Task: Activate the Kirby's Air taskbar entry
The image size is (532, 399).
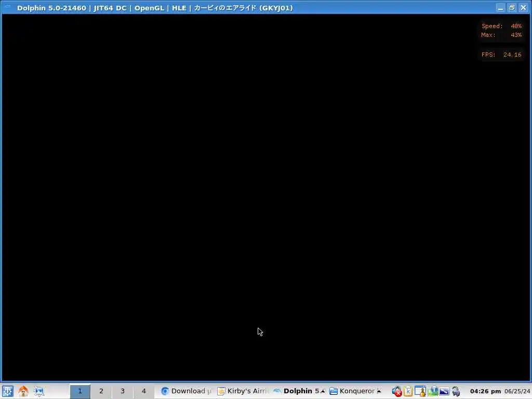Action: (x=242, y=391)
